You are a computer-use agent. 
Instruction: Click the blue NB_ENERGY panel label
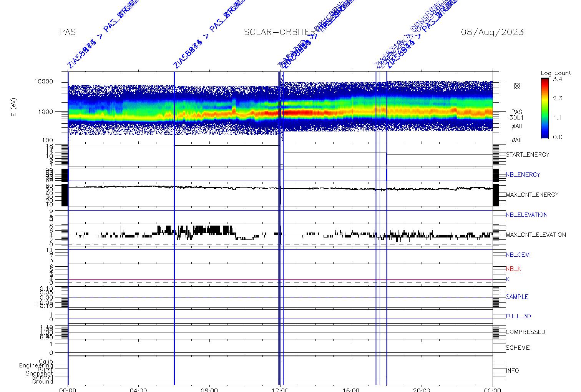tap(523, 174)
